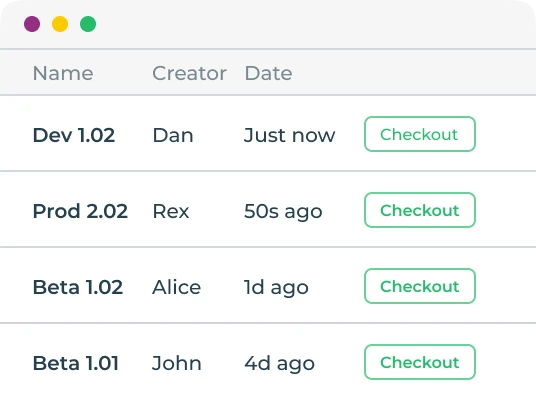Checkout the Prod 2.02 version
Screen dimensions: 536x400
pyautogui.click(x=420, y=210)
